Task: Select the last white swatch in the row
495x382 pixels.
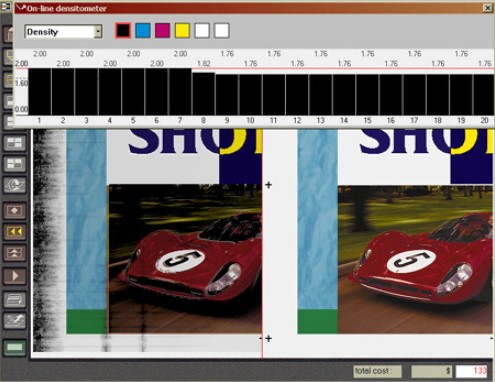Action: (x=222, y=31)
